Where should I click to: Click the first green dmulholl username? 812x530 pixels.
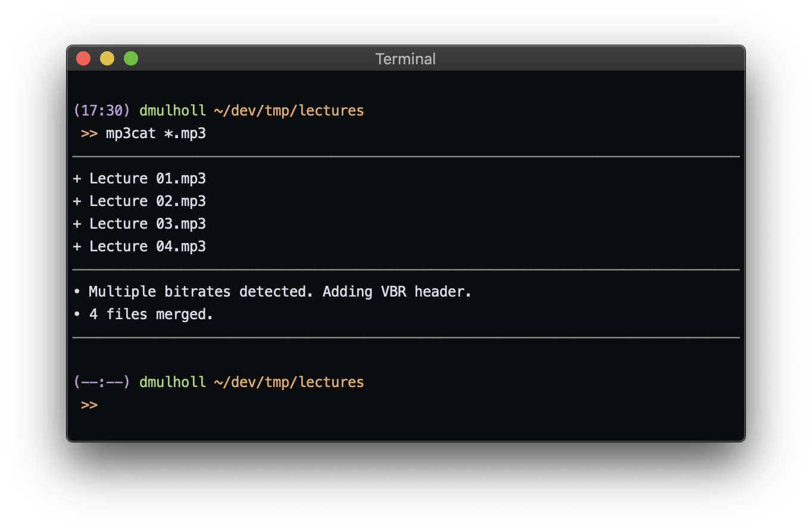173,111
